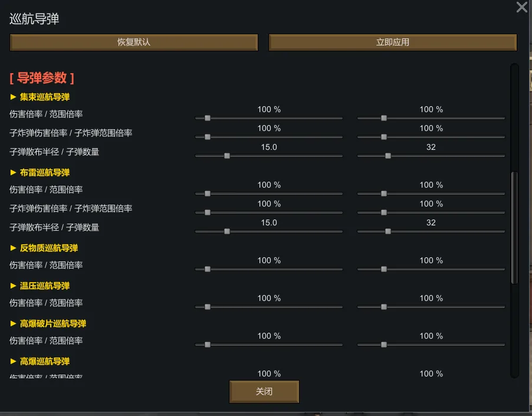Click the vertical scrollbar thumb
This screenshot has height=416, width=532.
tap(514, 227)
